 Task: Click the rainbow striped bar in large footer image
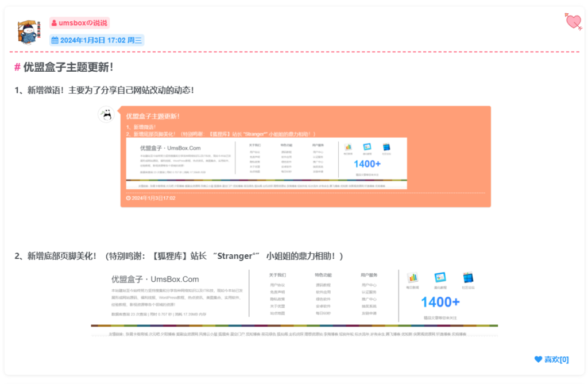click(x=295, y=325)
